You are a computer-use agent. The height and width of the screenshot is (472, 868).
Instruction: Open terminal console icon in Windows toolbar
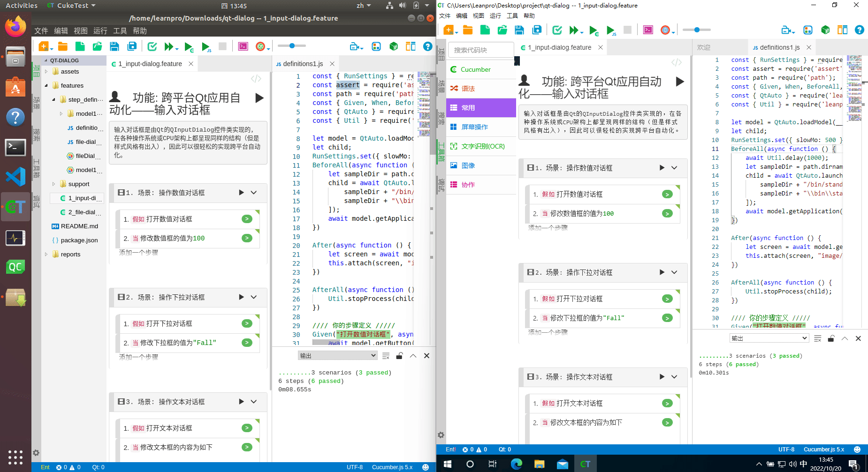pyautogui.click(x=648, y=30)
